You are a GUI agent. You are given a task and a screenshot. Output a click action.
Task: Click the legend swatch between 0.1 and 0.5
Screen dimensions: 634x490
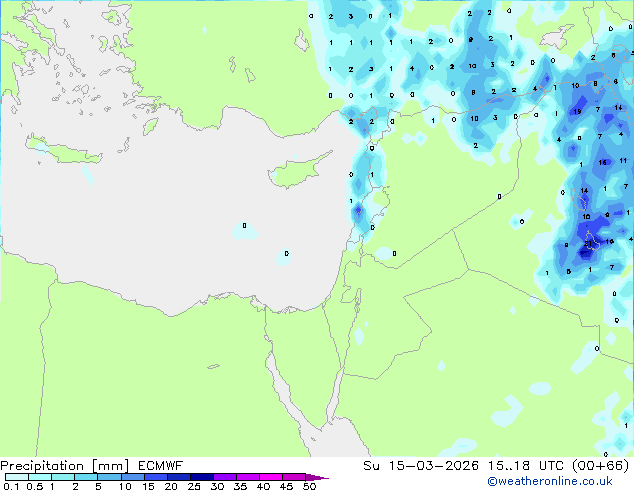click(17, 477)
